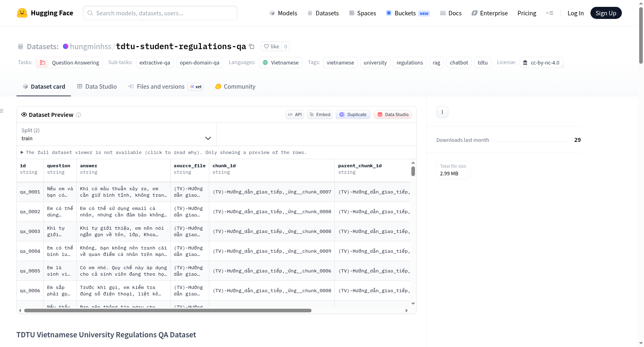Open Models in the top navigation
The image size is (644, 347).
pyautogui.click(x=283, y=13)
